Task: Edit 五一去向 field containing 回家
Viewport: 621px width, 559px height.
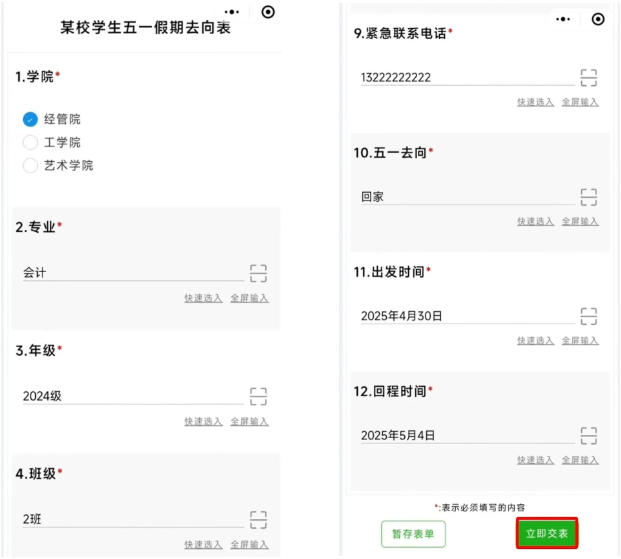Action: [x=467, y=197]
